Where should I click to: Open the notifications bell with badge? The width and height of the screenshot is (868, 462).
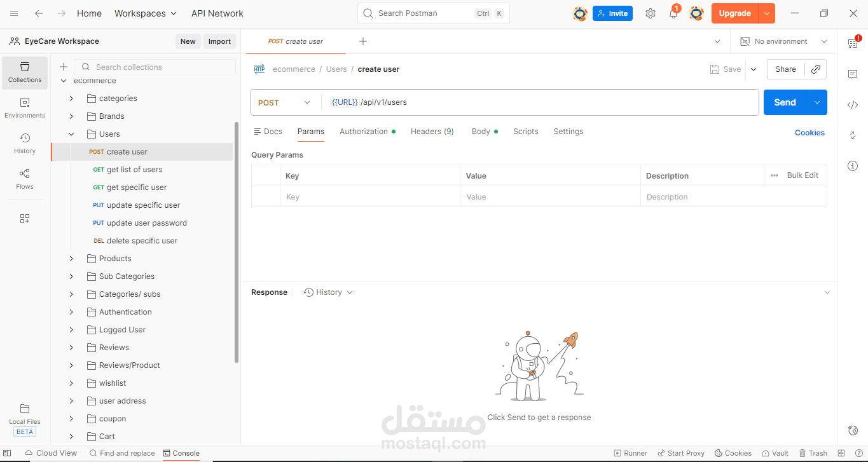click(673, 13)
